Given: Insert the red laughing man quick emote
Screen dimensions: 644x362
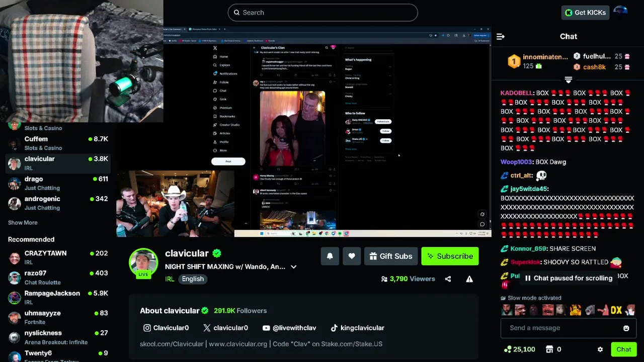Looking at the screenshot, I should point(548,310).
